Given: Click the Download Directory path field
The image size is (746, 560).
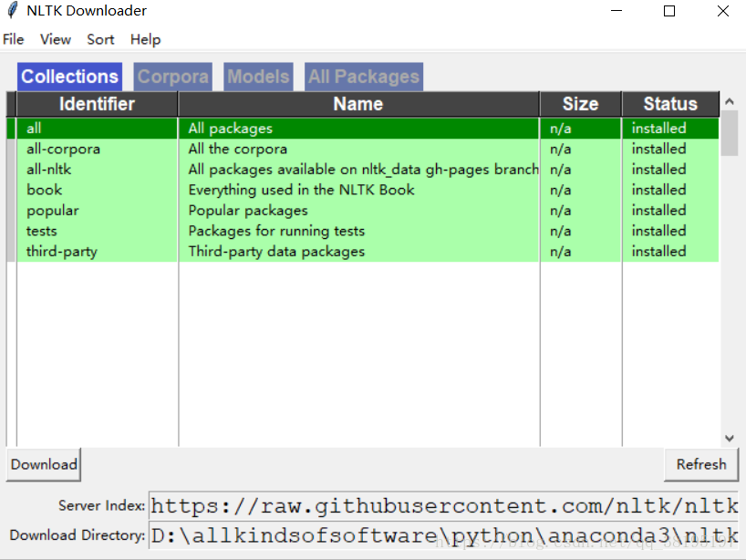Looking at the screenshot, I should pyautogui.click(x=444, y=535).
